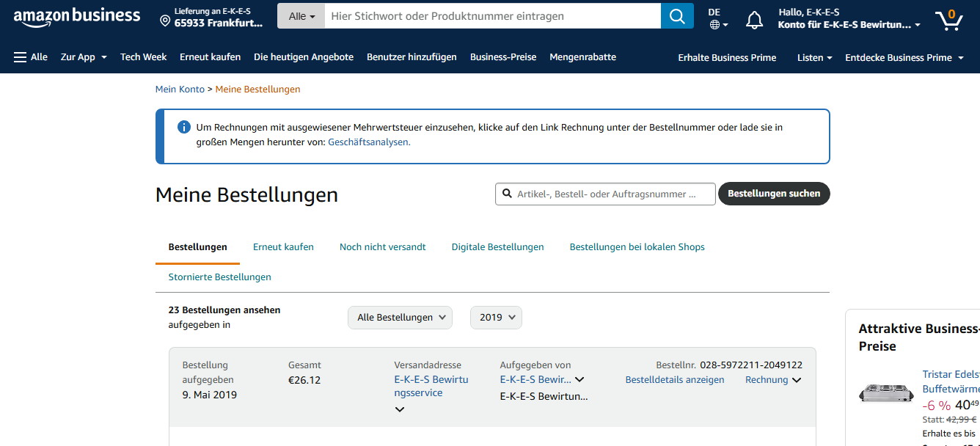Click the magnifier search submit button
This screenshot has width=980, height=446.
pyautogui.click(x=677, y=16)
